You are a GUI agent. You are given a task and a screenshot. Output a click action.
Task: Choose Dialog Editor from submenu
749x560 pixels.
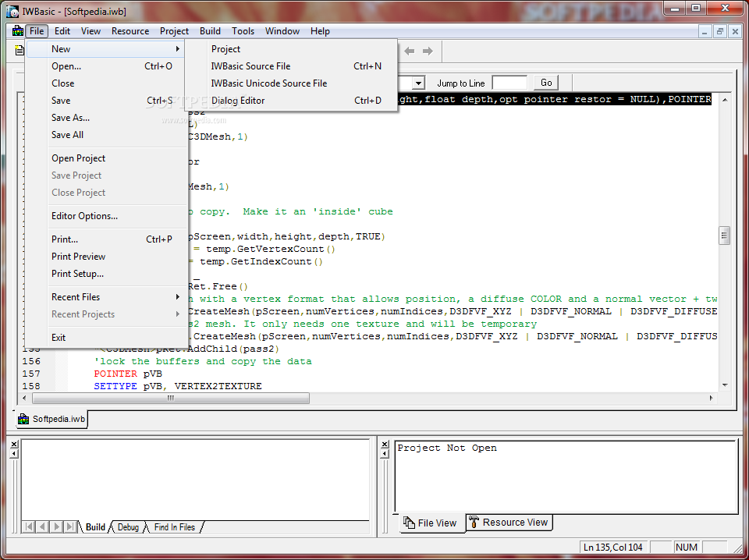pos(291,101)
